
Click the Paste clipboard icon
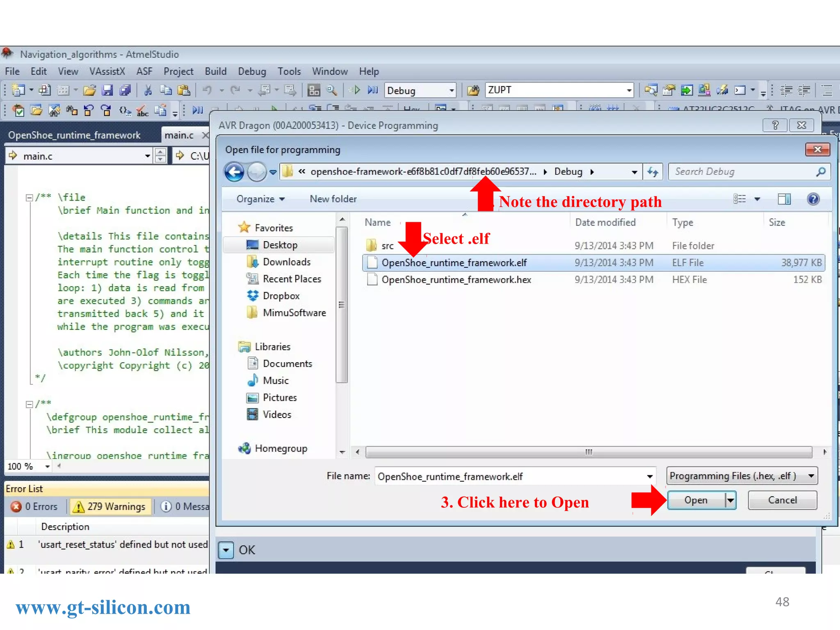[x=183, y=90]
